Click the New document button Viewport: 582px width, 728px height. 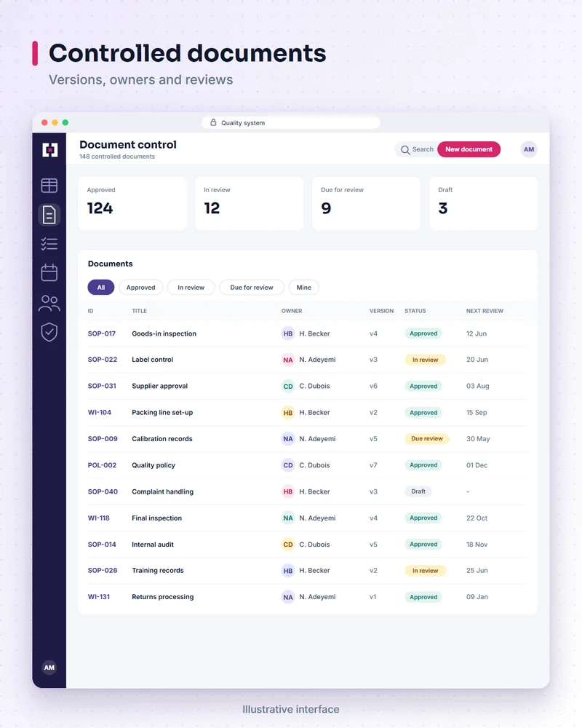pyautogui.click(x=469, y=149)
